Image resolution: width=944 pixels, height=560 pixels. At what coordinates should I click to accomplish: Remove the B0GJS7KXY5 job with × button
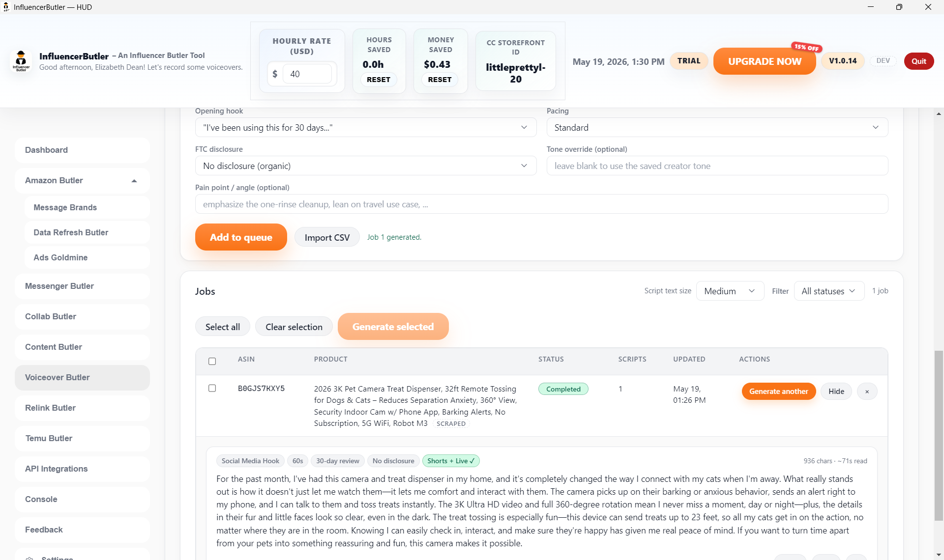coord(867,392)
